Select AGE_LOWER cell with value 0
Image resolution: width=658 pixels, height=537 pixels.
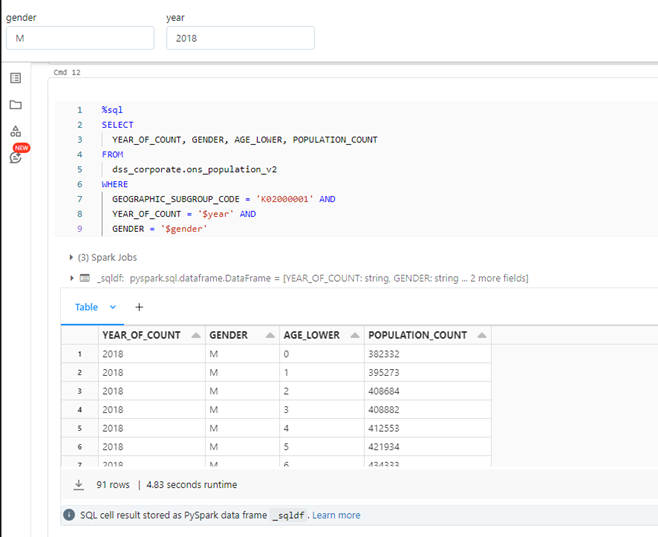point(322,354)
